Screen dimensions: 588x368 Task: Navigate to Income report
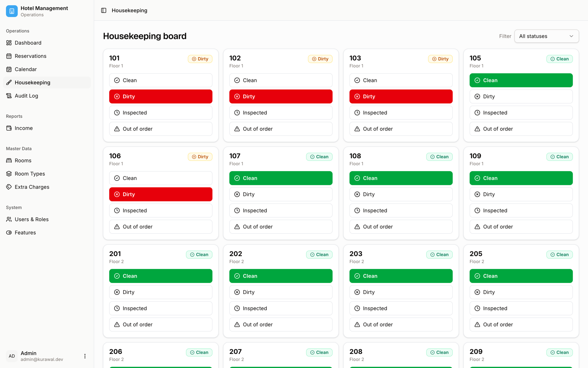coord(47,128)
